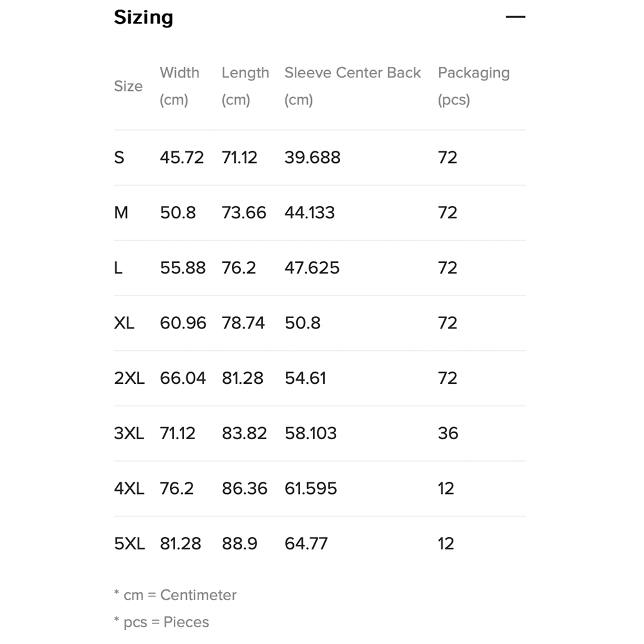Select the Size column header
The width and height of the screenshot is (644, 644).
click(x=128, y=86)
